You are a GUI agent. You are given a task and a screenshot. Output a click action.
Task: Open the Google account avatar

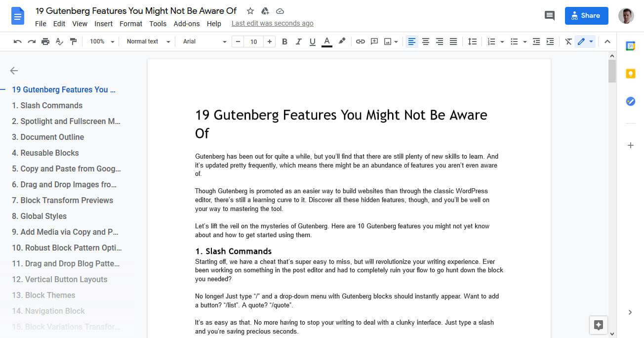626,16
